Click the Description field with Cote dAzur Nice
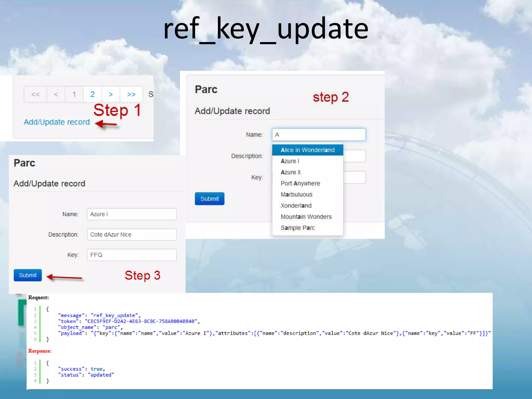The image size is (532, 399). (132, 234)
